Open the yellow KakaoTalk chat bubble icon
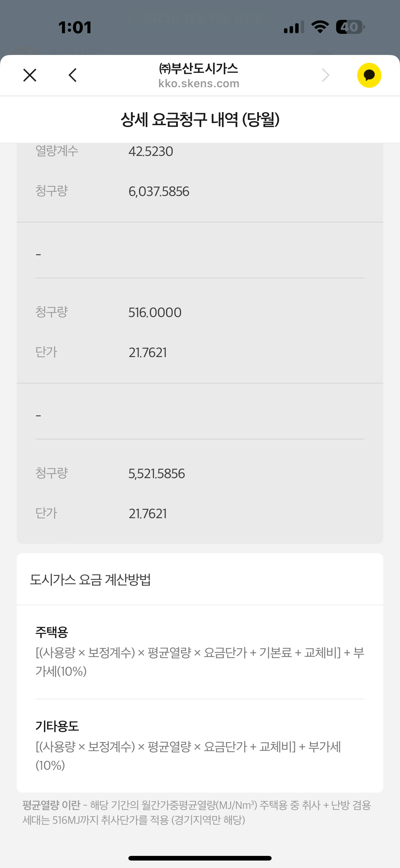The image size is (400, 868). tap(369, 75)
